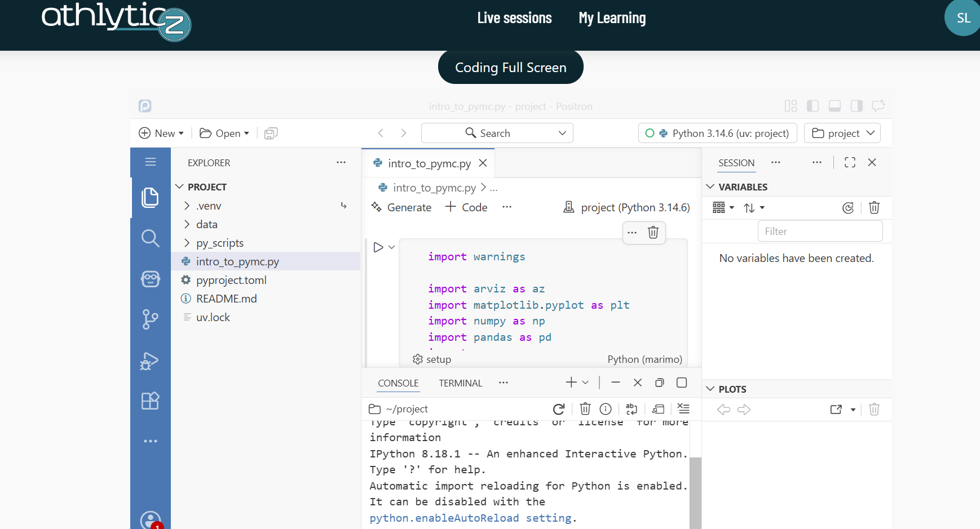Screen dimensions: 980x529
Task: Open the Explorer files icon in sidebar
Action: point(150,198)
